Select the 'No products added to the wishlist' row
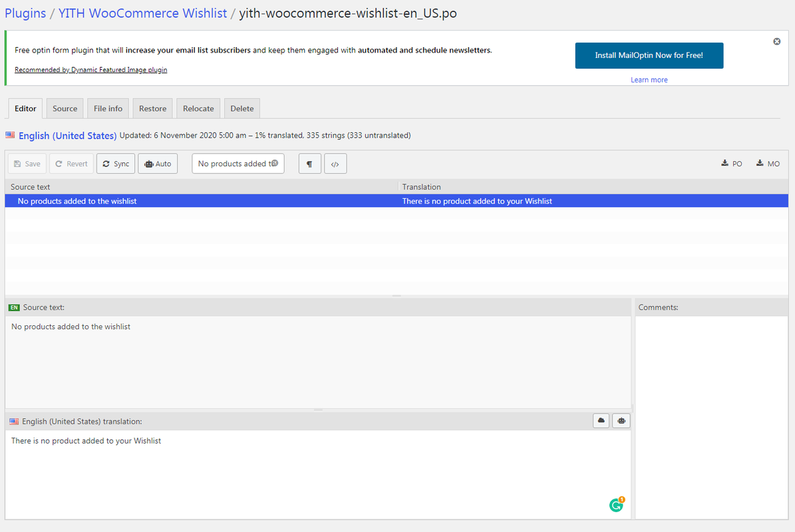795x532 pixels. [x=200, y=201]
